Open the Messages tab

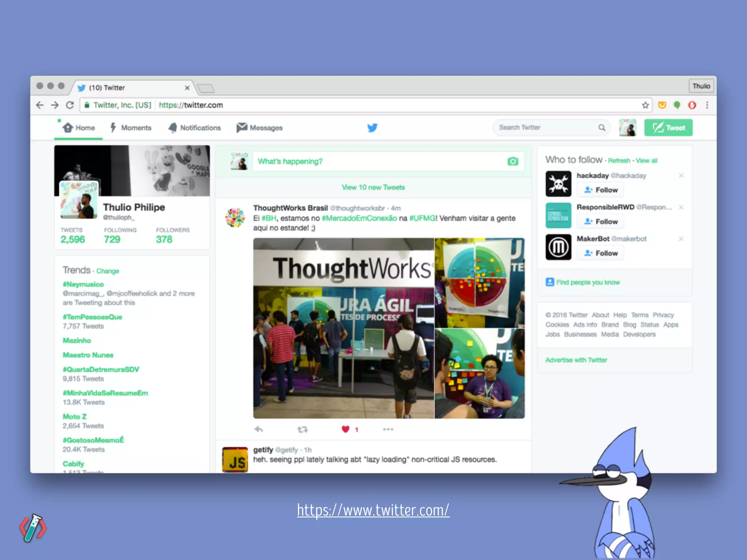pyautogui.click(x=259, y=128)
